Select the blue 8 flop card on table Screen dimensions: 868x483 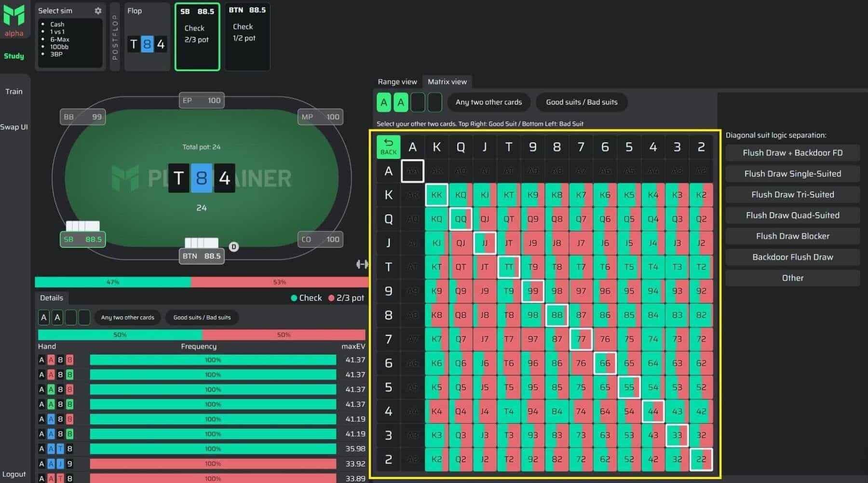201,178
